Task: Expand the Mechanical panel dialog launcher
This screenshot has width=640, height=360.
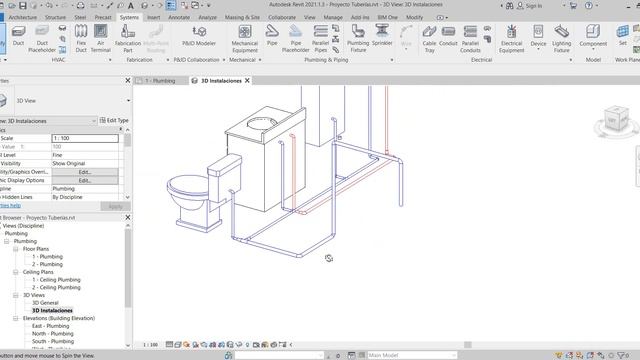Action: coord(260,60)
